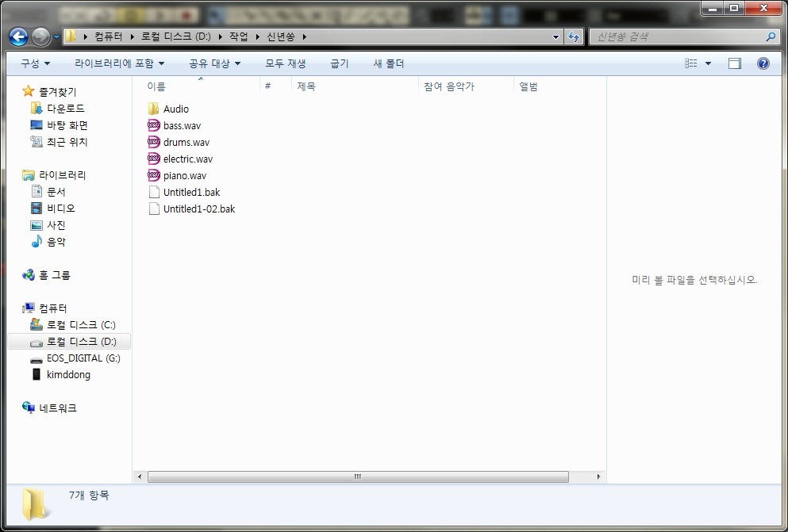Sort by 이름 column header
This screenshot has width=788, height=532.
coord(156,86)
